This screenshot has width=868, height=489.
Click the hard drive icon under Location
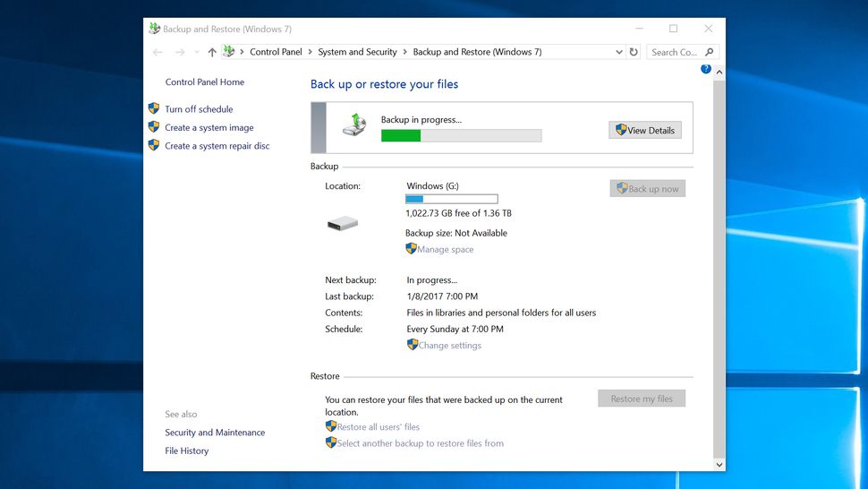click(x=343, y=224)
